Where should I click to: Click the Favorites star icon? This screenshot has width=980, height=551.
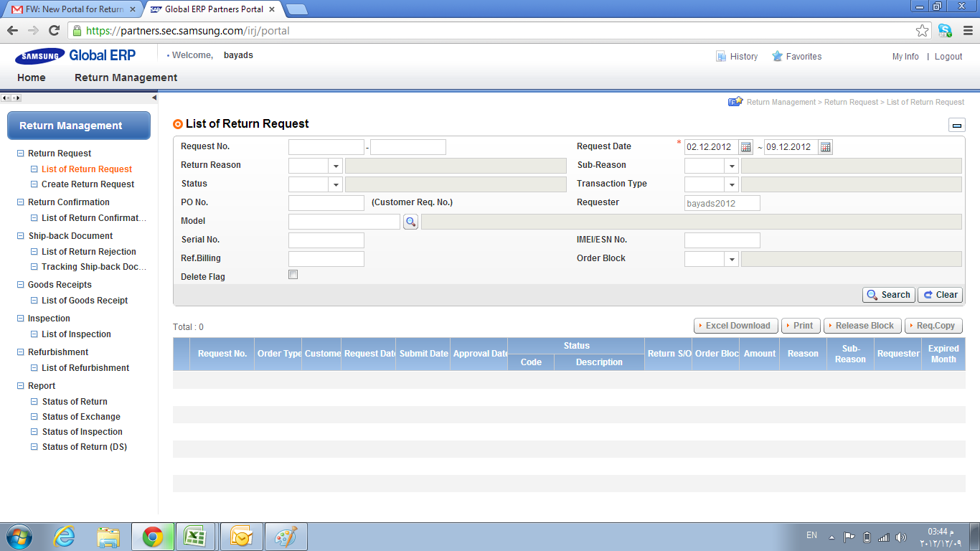(777, 57)
